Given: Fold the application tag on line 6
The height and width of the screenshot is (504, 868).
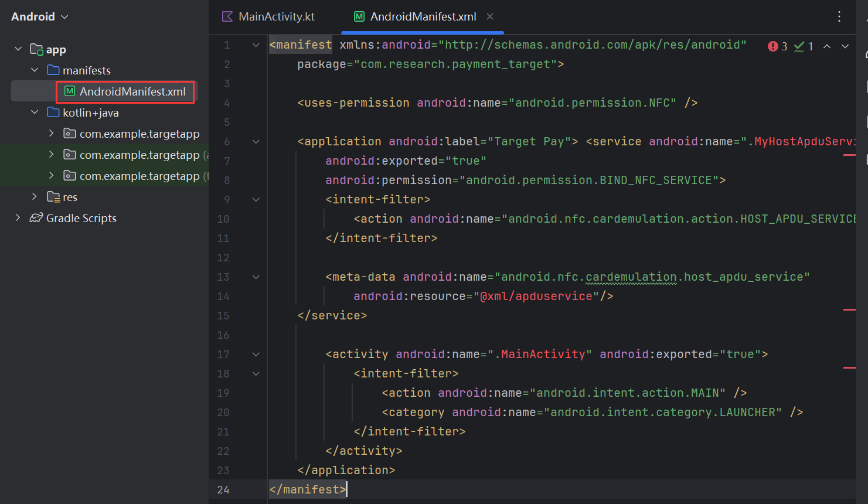Looking at the screenshot, I should coord(256,142).
